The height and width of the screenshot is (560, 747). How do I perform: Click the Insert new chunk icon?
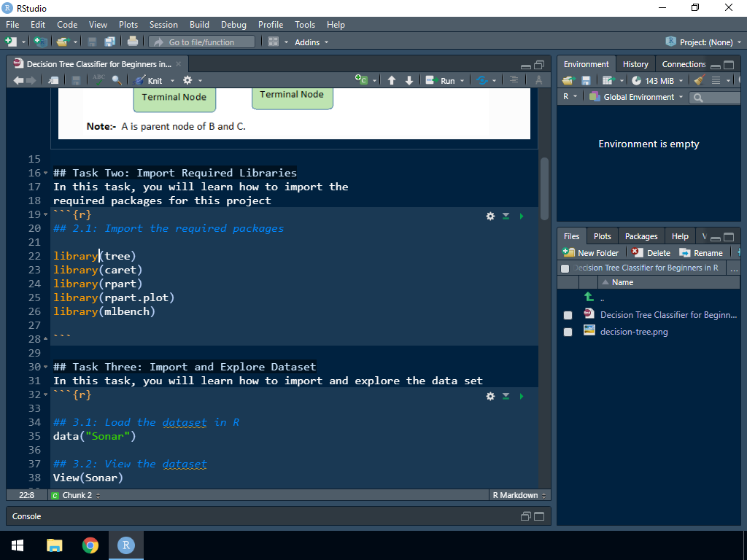362,80
